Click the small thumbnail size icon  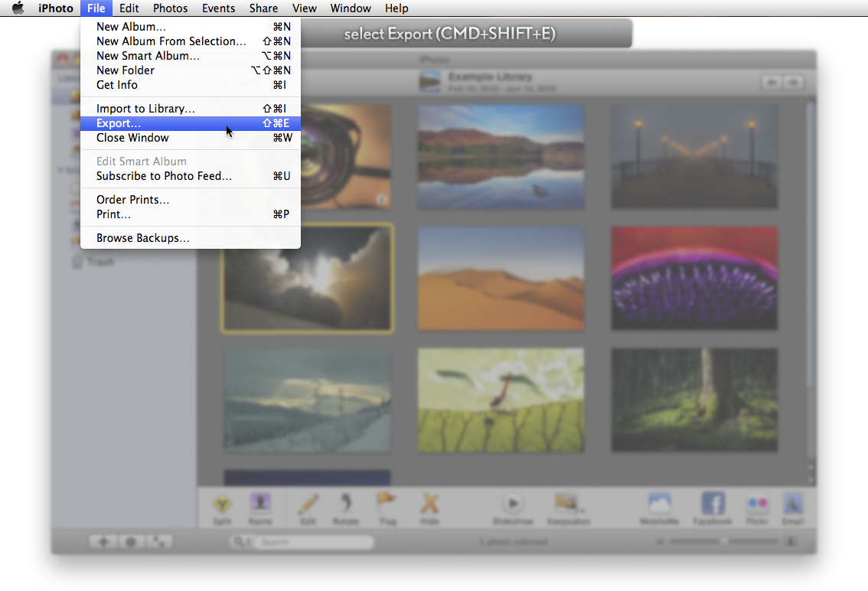coord(660,542)
